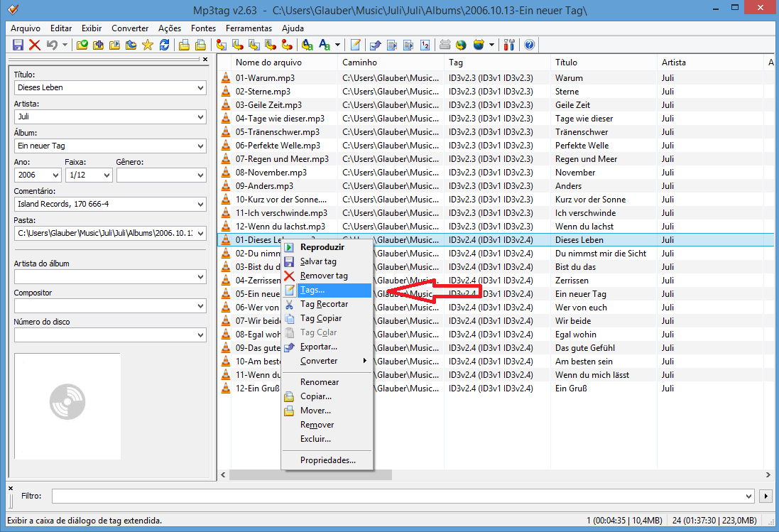Choose Exportar... in the context menu

pyautogui.click(x=327, y=347)
